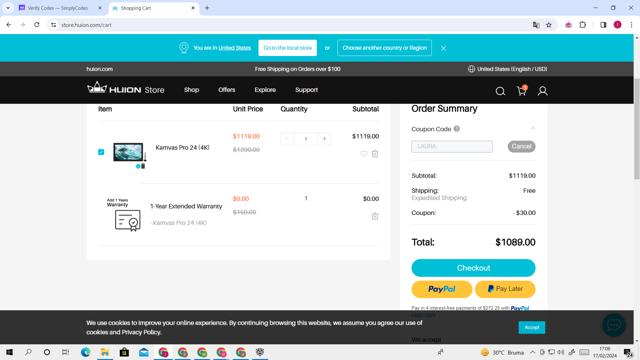Add Kamvas Pro 24 to wishlist heart

click(x=364, y=154)
